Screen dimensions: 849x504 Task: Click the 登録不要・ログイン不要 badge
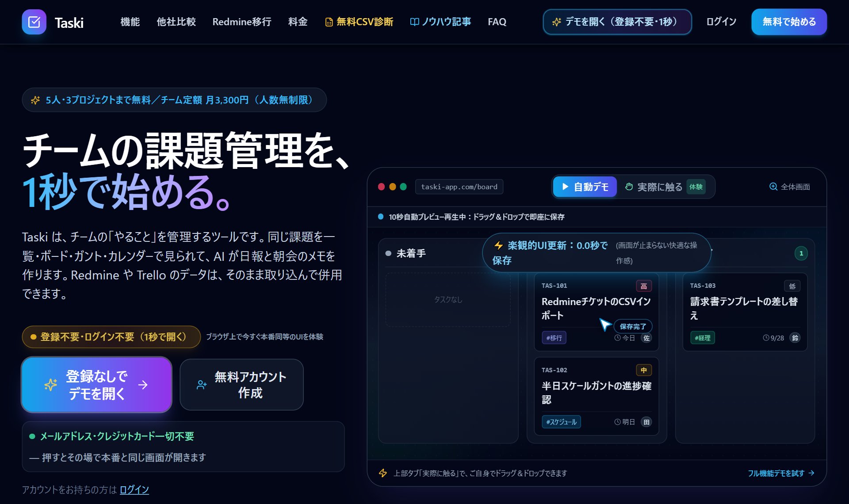(x=111, y=337)
